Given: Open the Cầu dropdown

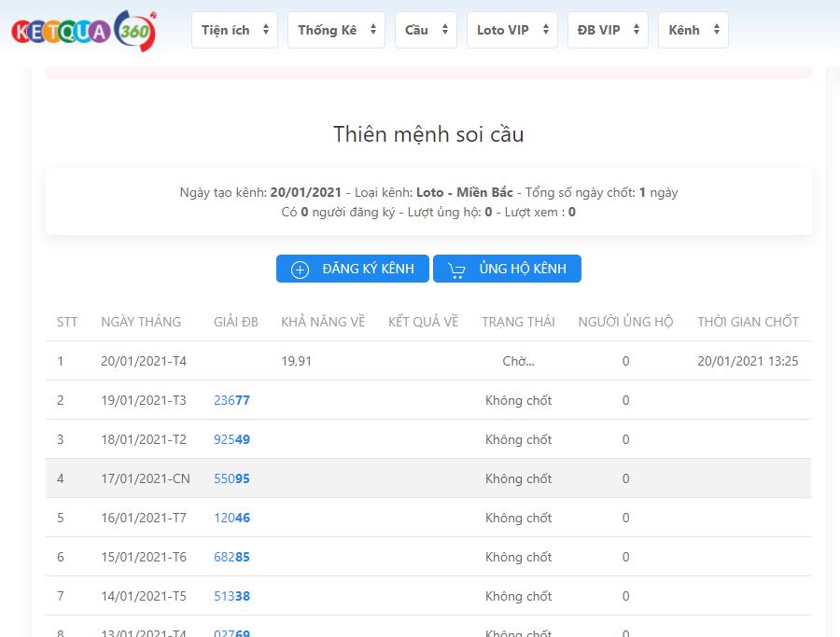Looking at the screenshot, I should pos(426,30).
